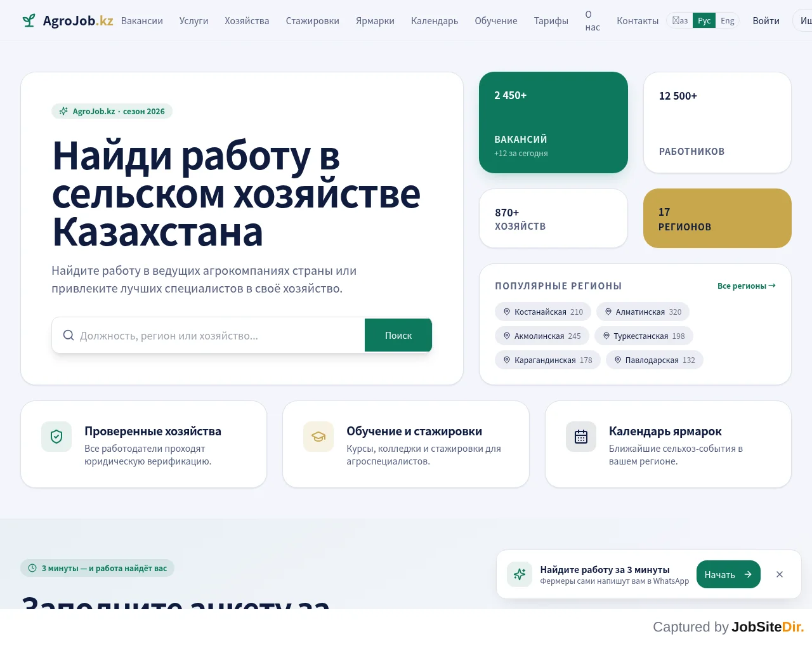Click the clock icon in the '3 минуты' badge
This screenshot has height=646, width=812.
tap(32, 568)
